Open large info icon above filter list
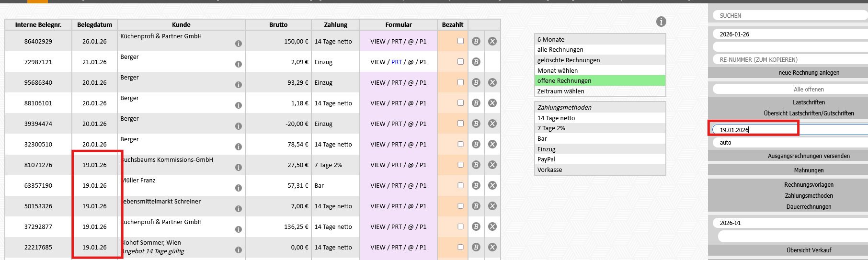Image resolution: width=868 pixels, height=260 pixels. pos(661,22)
